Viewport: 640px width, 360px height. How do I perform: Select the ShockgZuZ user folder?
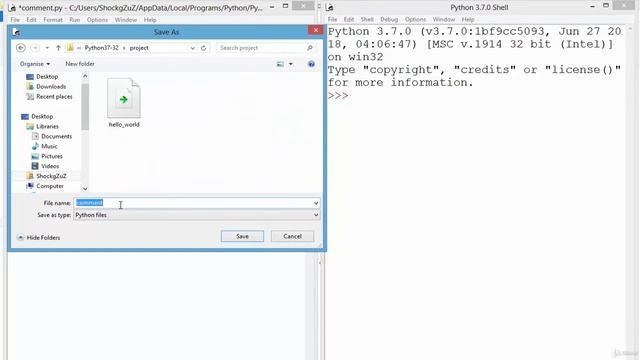tap(46, 176)
